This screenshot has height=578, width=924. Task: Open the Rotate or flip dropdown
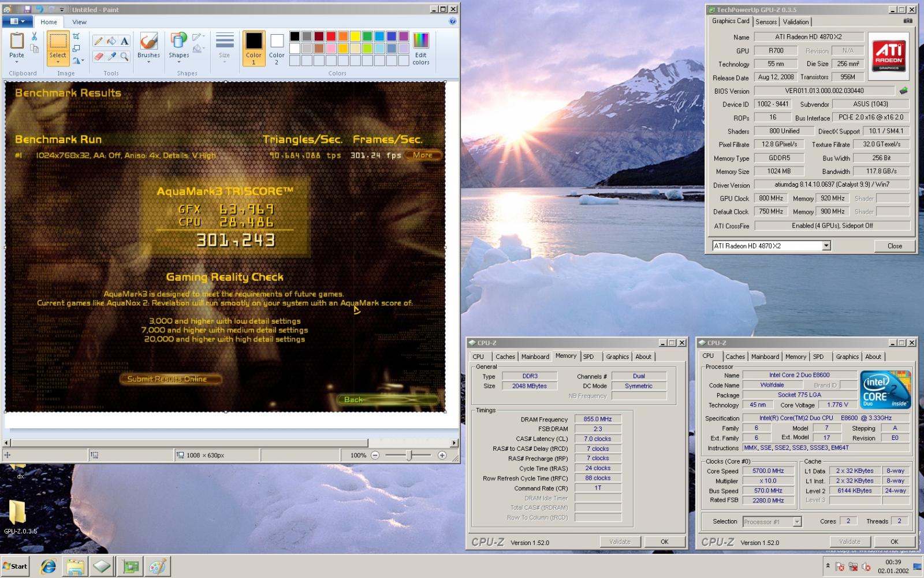click(x=79, y=60)
